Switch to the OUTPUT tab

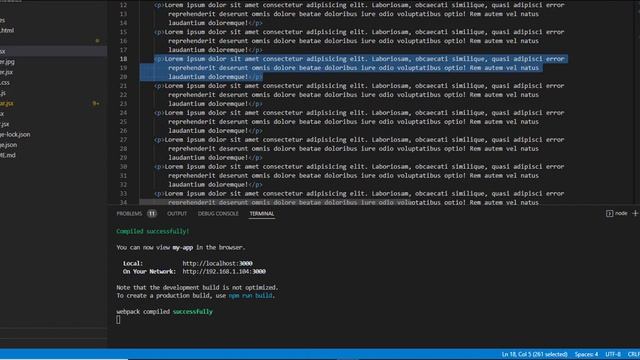(177, 213)
